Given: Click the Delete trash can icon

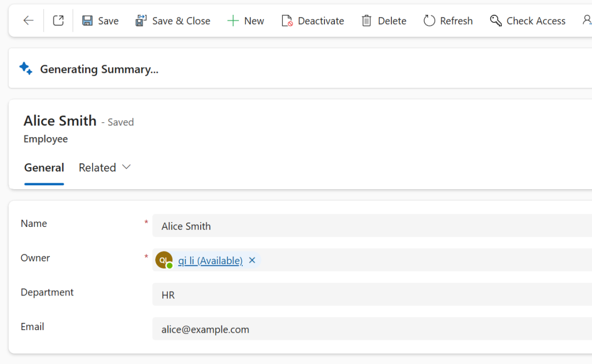Looking at the screenshot, I should point(367,21).
